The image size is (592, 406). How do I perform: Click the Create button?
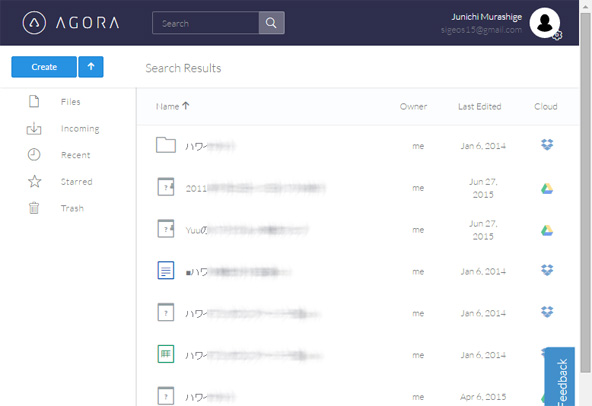pyautogui.click(x=44, y=67)
